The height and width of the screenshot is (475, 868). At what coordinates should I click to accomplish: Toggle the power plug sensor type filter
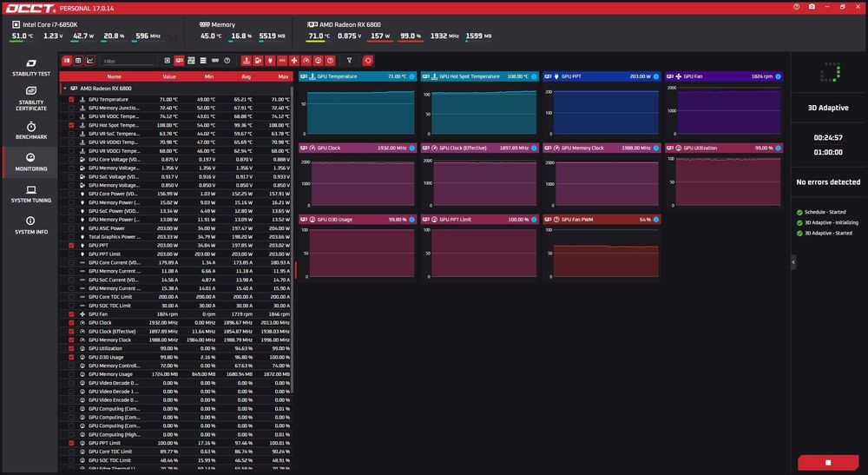[x=270, y=60]
